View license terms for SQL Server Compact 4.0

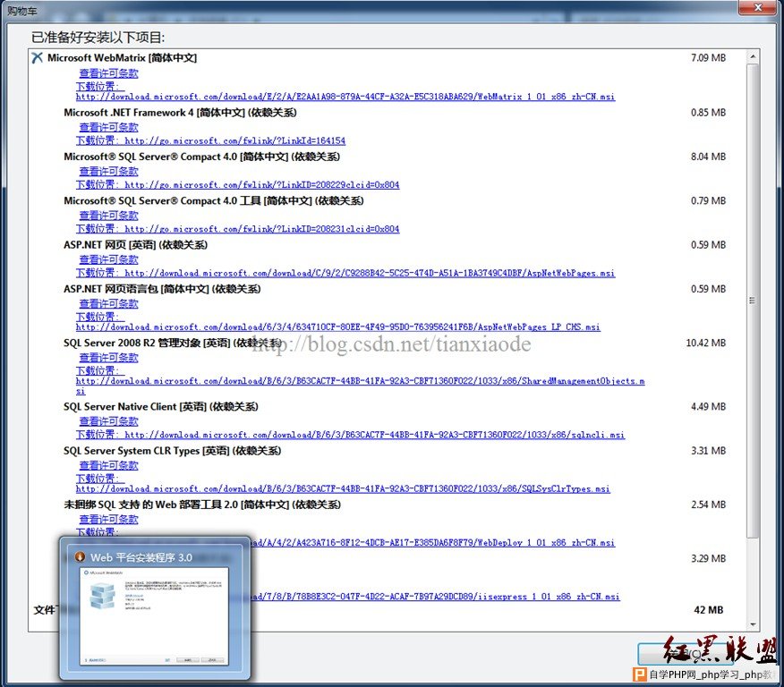click(108, 171)
